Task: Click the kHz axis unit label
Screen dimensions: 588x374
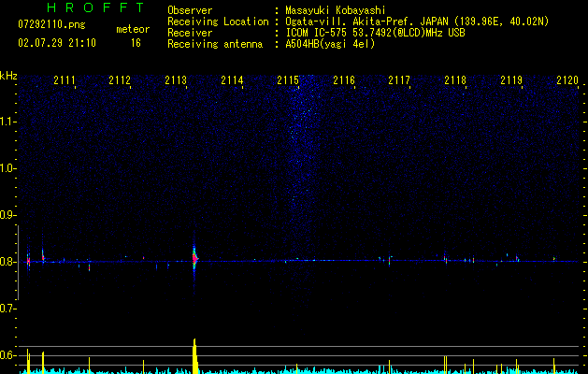Action: pyautogui.click(x=8, y=76)
